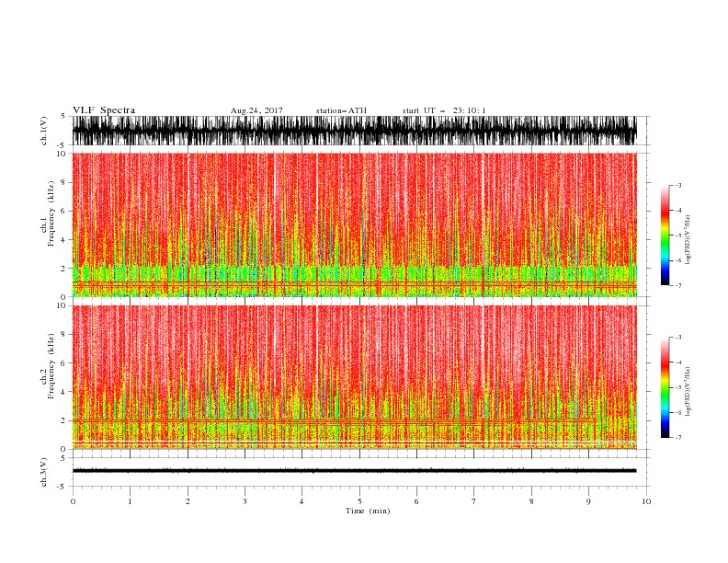The height and width of the screenshot is (563, 728).
Task: Click the "8" kHz tick of ch.1 axis
Action: coord(63,182)
